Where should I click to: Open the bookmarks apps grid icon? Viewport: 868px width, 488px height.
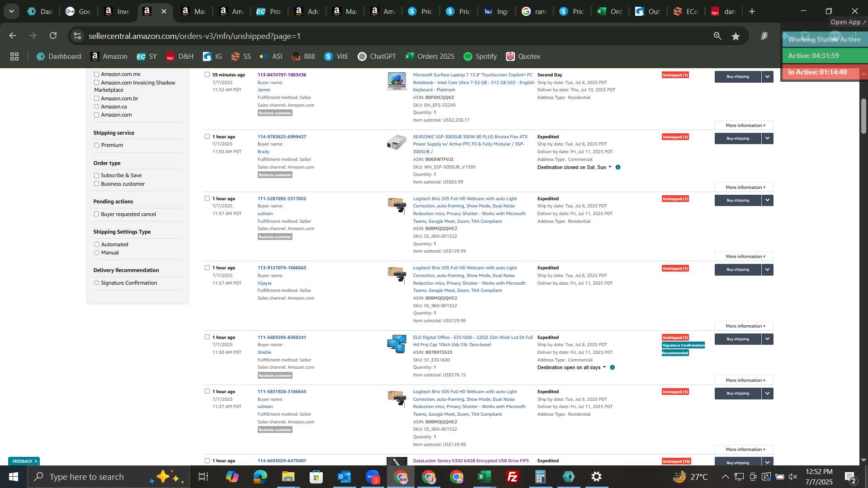(x=14, y=56)
